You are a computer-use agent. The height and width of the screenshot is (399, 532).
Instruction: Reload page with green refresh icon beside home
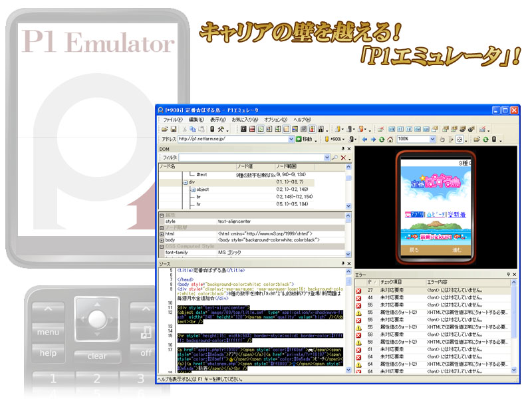click(x=382, y=140)
